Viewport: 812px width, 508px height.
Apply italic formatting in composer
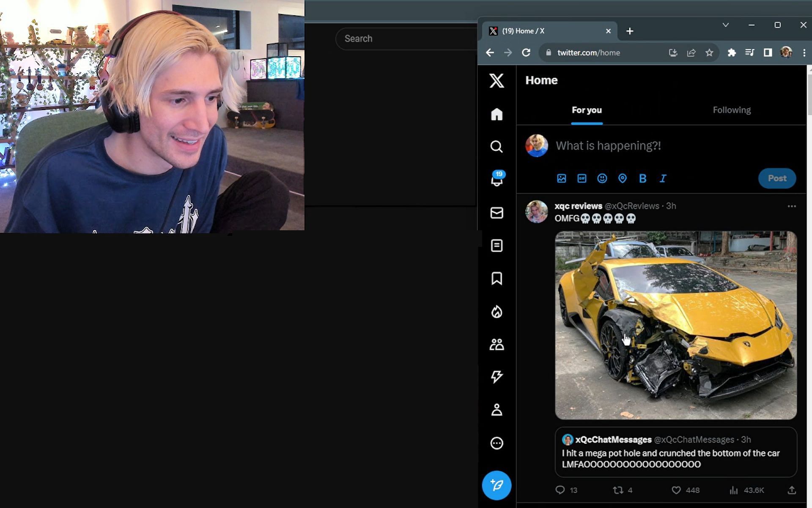[663, 178]
